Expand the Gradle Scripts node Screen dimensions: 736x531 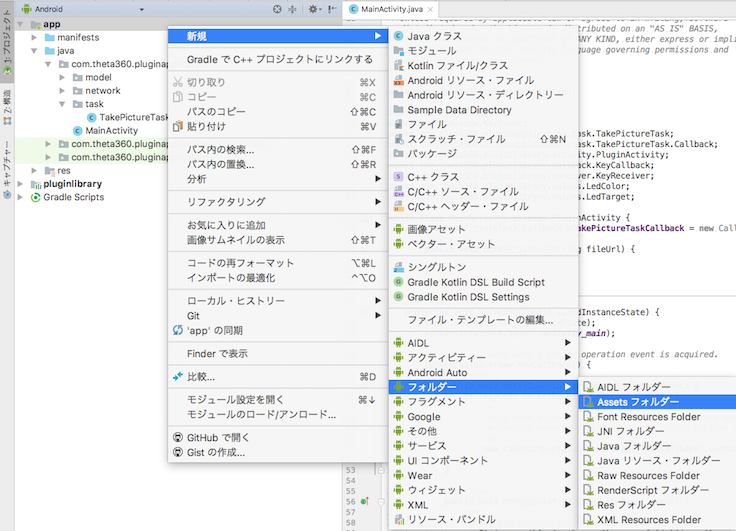22,198
